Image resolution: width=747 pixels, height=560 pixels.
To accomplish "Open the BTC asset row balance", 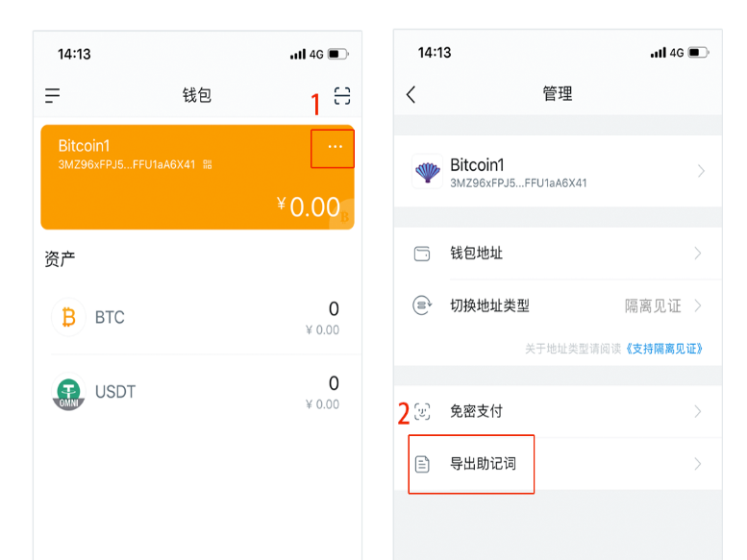I will pyautogui.click(x=323, y=318).
